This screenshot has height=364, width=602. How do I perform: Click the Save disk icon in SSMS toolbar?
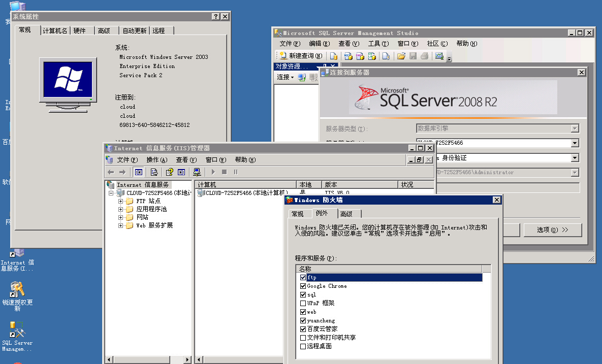(413, 56)
